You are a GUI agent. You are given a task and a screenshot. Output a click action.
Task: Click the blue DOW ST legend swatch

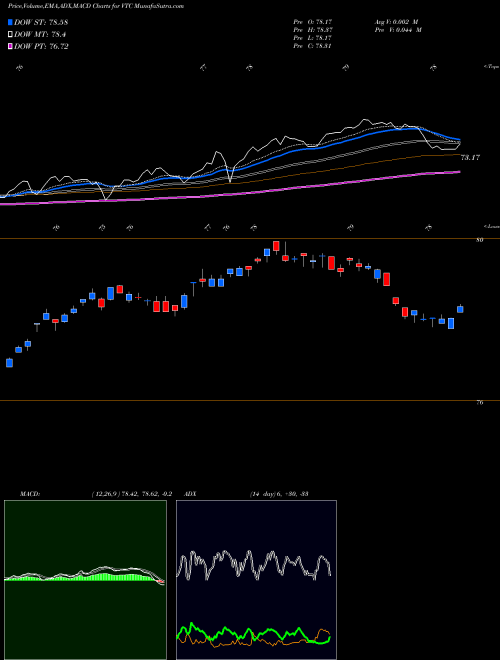pos(10,22)
